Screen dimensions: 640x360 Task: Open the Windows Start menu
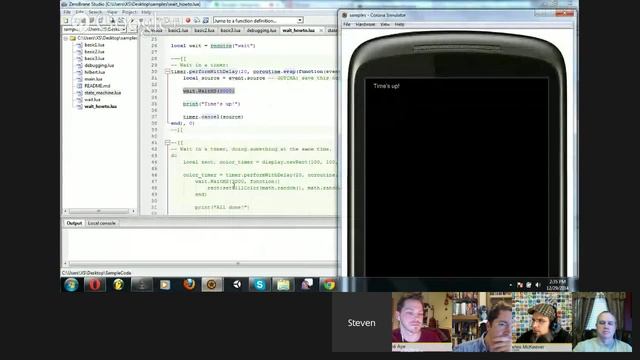71,284
